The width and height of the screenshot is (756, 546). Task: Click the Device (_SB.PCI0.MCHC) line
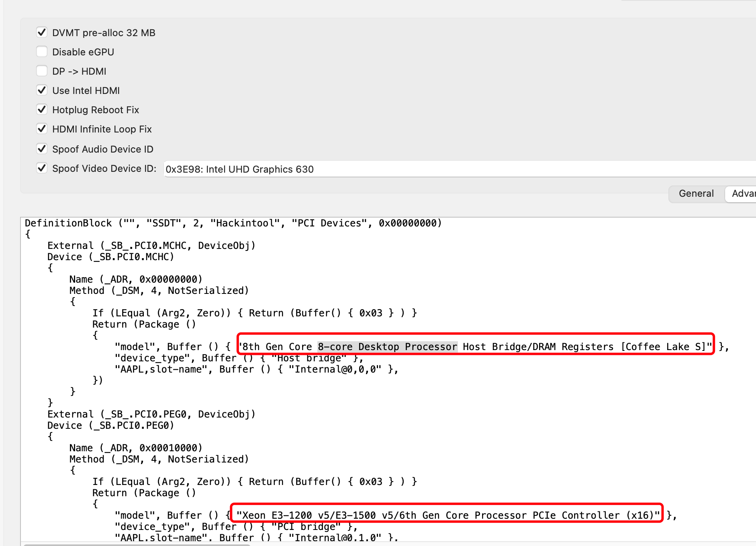click(110, 257)
